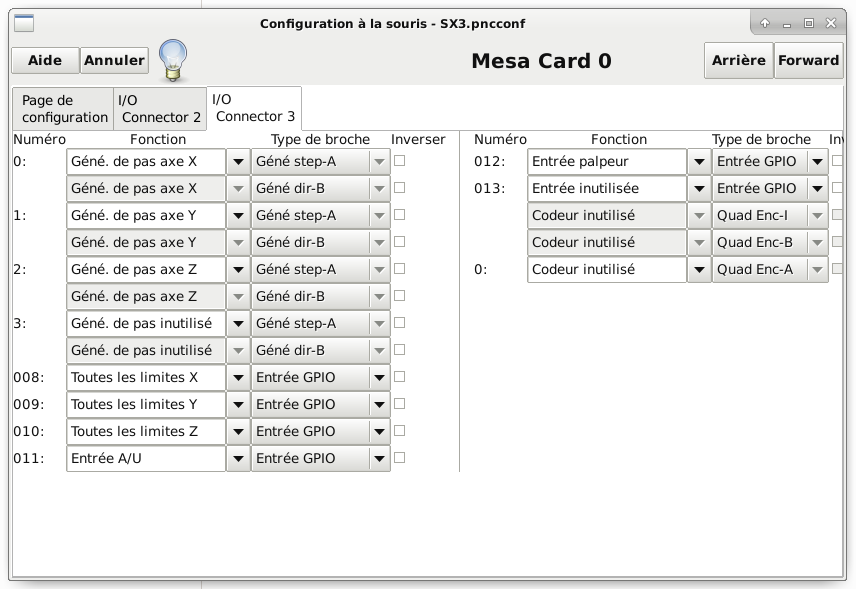Switch to the Page de configuration tab

[63, 109]
